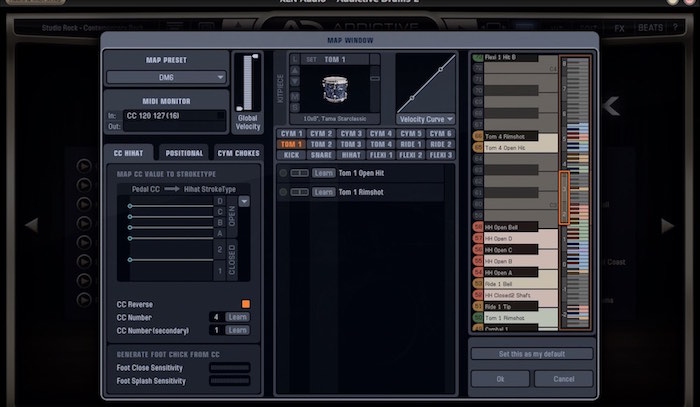Toggle the CC Reverse orange checkbox
Image resolution: width=700 pixels, height=407 pixels.
[246, 304]
